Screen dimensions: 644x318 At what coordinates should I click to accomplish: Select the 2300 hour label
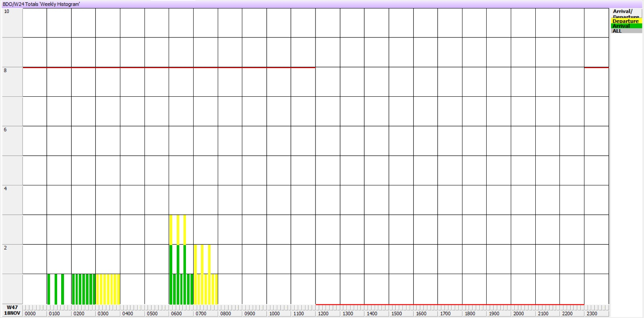[x=592, y=314]
